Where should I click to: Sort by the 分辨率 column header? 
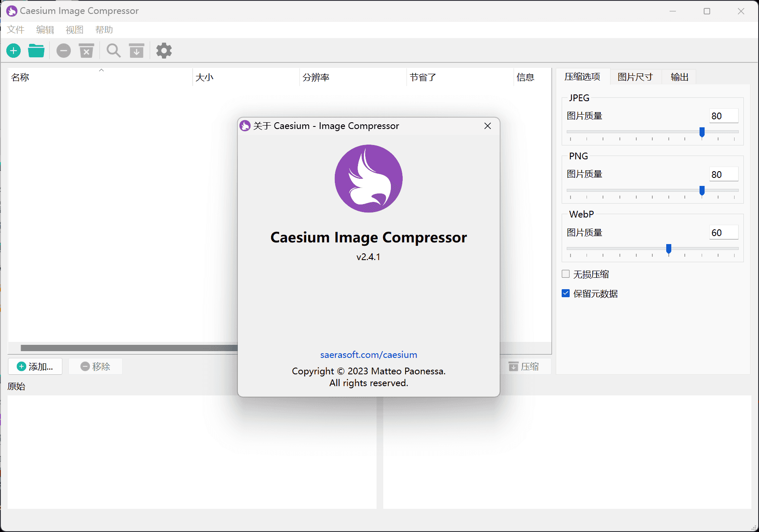pyautogui.click(x=353, y=77)
